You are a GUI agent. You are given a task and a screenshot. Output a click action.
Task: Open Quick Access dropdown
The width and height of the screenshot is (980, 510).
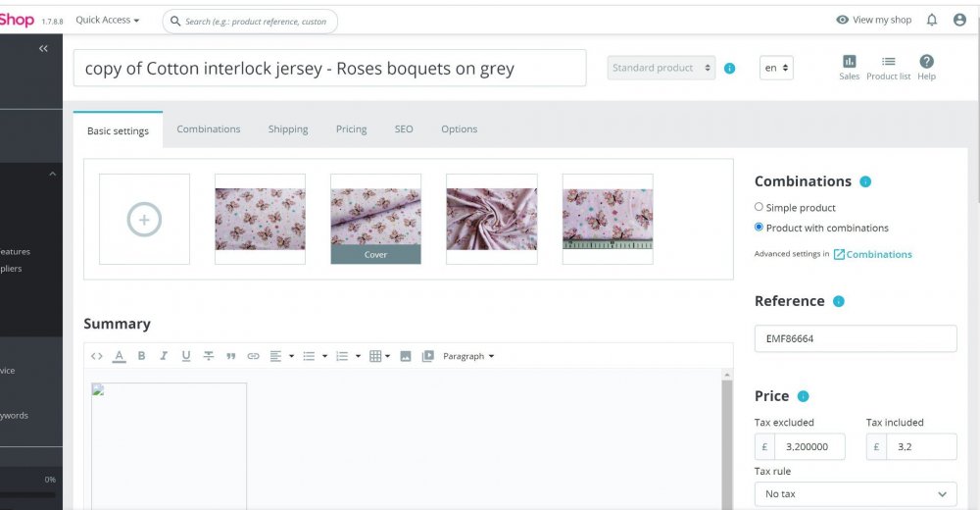coord(107,20)
